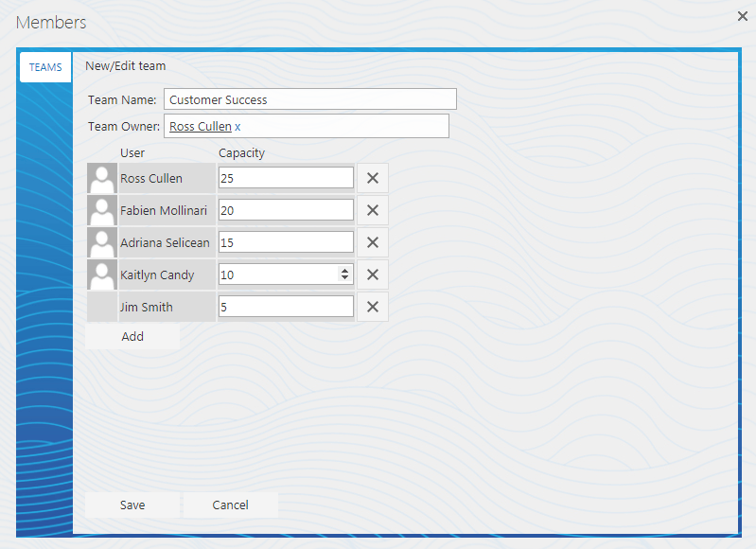Viewport: 756px width, 549px height.
Task: Increase Kaitlyn Candy's capacity with up arrow
Action: pyautogui.click(x=344, y=271)
